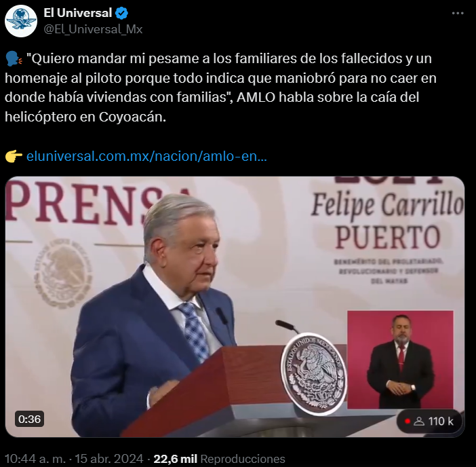
Task: Click the person icon beside 110 k
Action: tap(419, 421)
